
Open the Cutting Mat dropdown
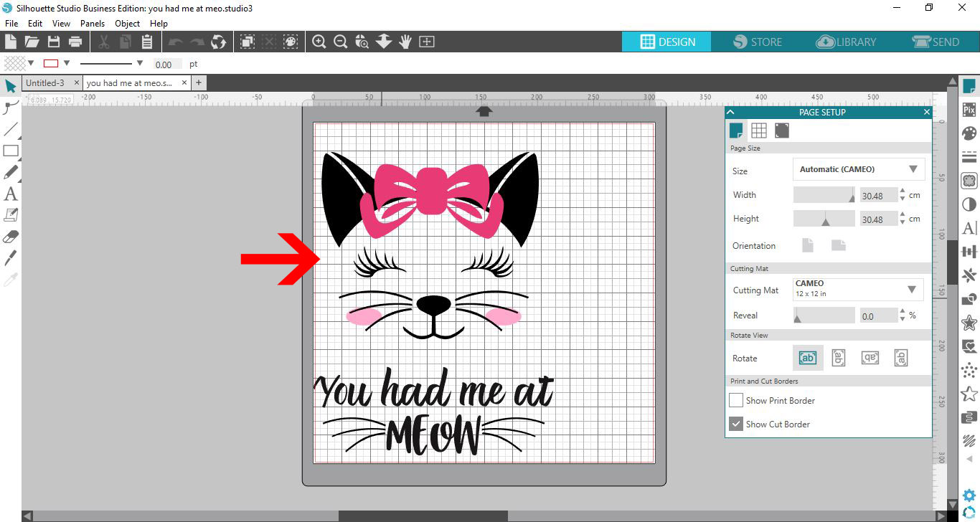(859, 290)
